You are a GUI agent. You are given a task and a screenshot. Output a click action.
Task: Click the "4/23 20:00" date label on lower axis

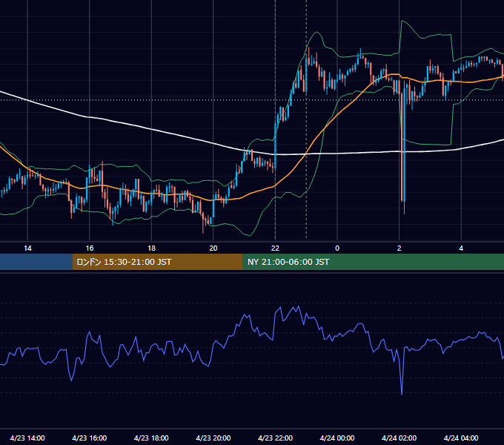[213, 438]
